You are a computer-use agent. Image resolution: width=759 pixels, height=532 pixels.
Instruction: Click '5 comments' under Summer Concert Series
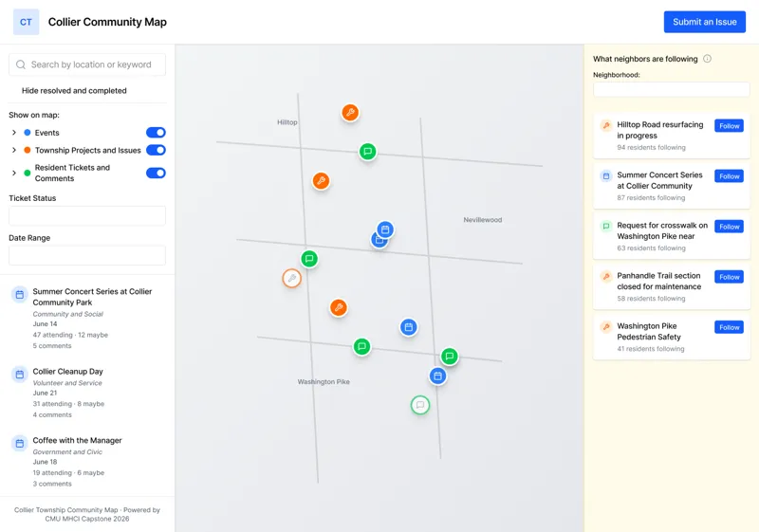[x=52, y=346]
